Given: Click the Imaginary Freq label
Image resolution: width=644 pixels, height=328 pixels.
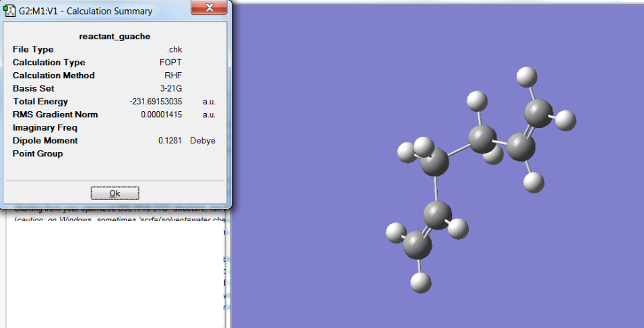Looking at the screenshot, I should tap(44, 128).
